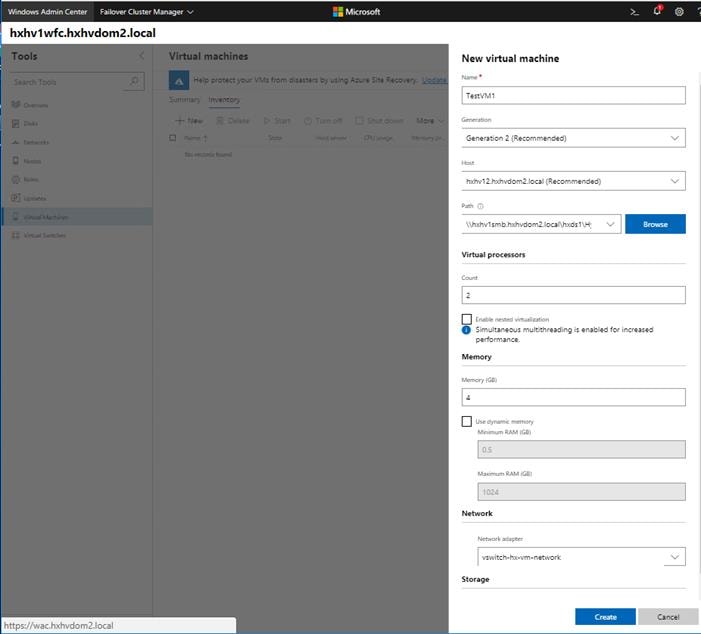Click the Microsoft logo in header
Screen dimensions: 701x634
coord(356,12)
